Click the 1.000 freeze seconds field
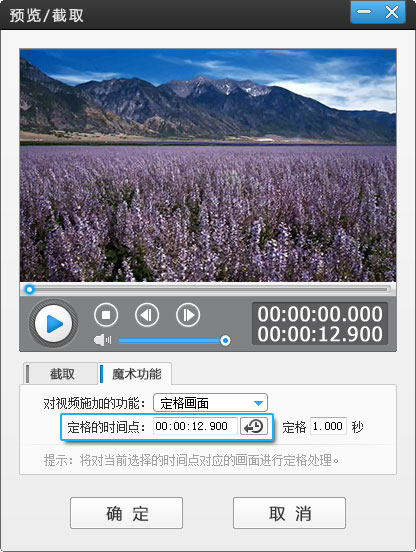This screenshot has height=552, width=416. tap(328, 426)
